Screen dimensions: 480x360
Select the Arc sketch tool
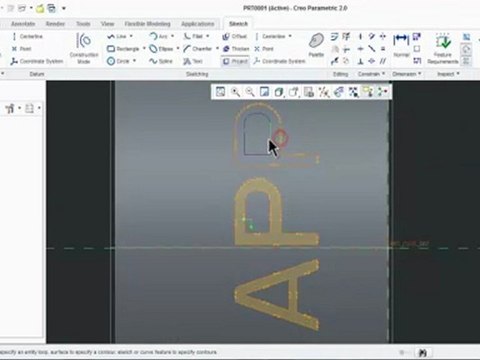pos(159,36)
